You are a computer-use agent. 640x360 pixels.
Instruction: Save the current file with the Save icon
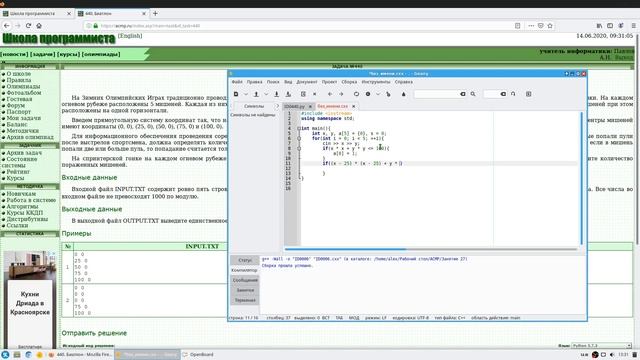pos(276,94)
